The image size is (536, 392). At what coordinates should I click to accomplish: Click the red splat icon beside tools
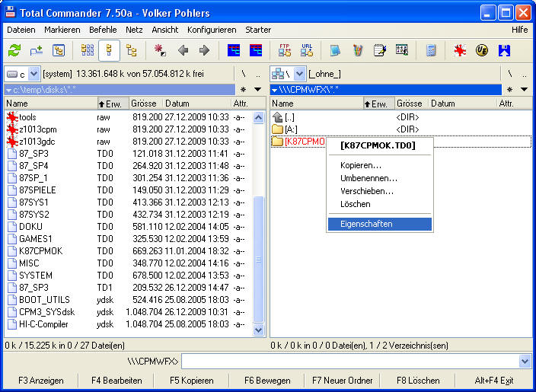click(12, 117)
